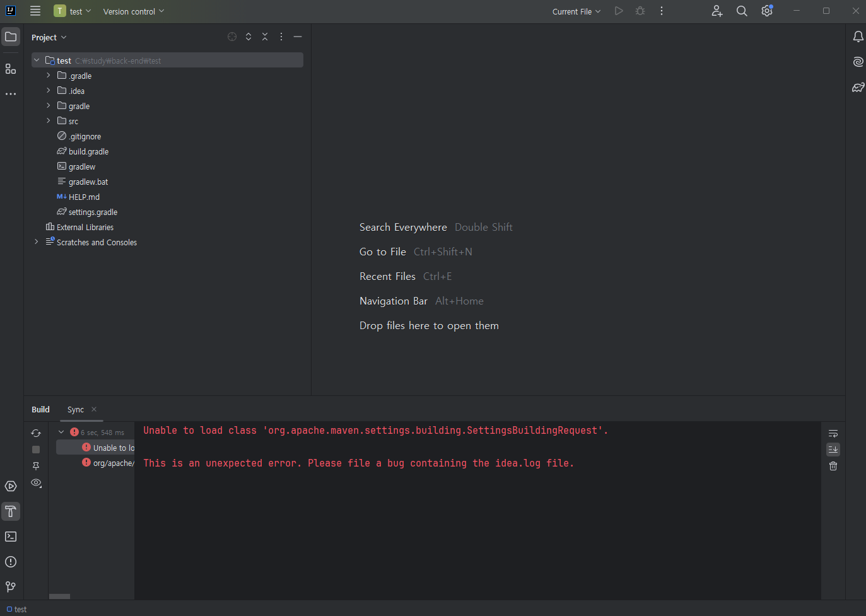Open the test project dropdown
This screenshot has height=616, width=866.
73,11
